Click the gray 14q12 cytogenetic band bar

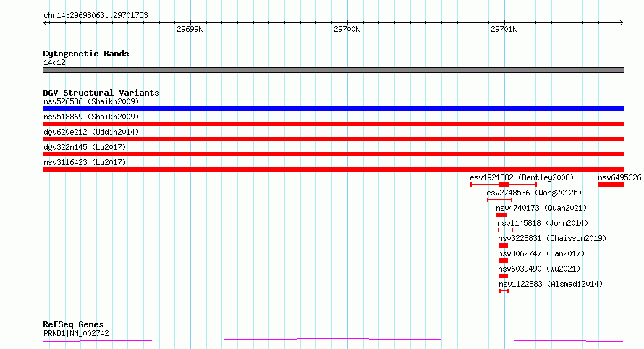point(333,70)
